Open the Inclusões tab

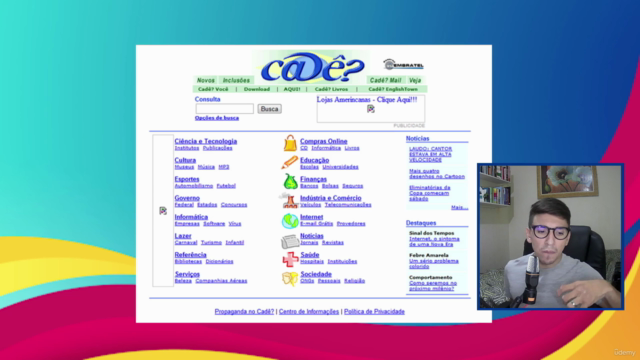(x=236, y=80)
